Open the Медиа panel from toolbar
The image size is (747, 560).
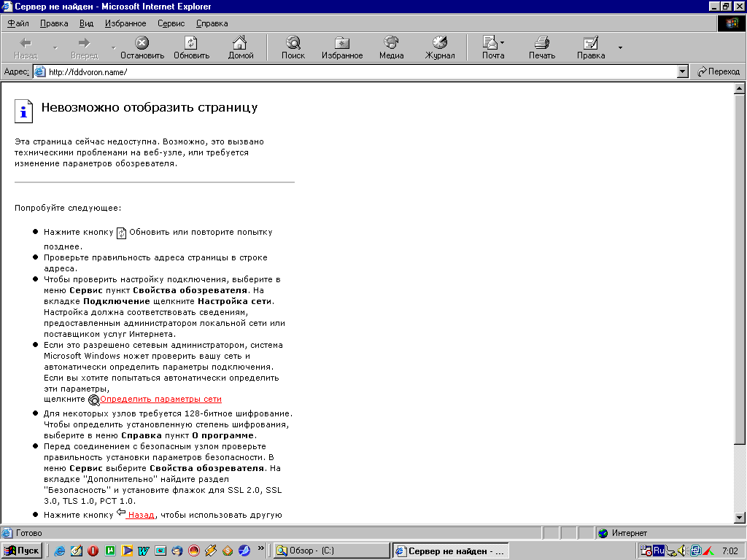point(391,48)
